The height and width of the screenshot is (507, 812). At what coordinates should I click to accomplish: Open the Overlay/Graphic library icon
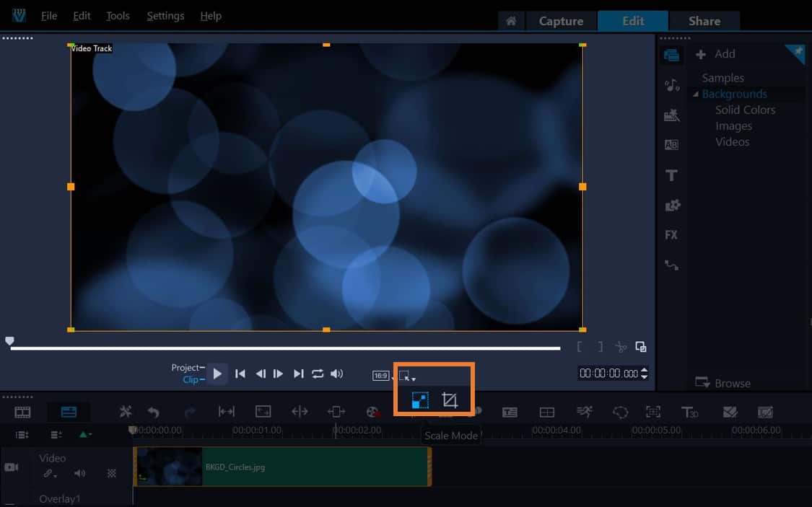pyautogui.click(x=672, y=206)
